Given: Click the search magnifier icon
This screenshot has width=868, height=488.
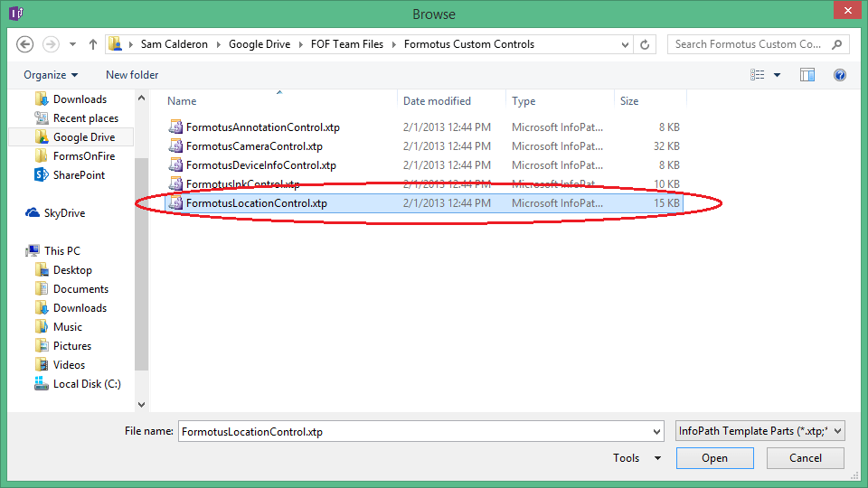Looking at the screenshot, I should tap(836, 44).
